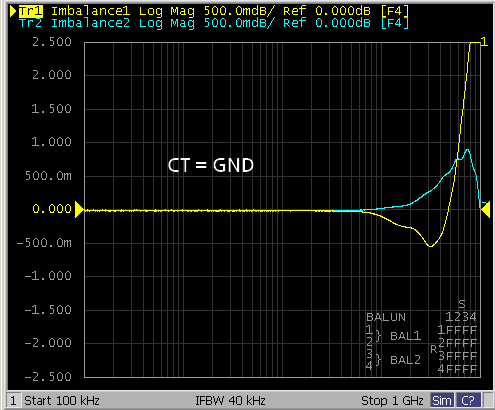Click the -1.000 scale value
Viewport: 495px width, 410px height.
48,276
